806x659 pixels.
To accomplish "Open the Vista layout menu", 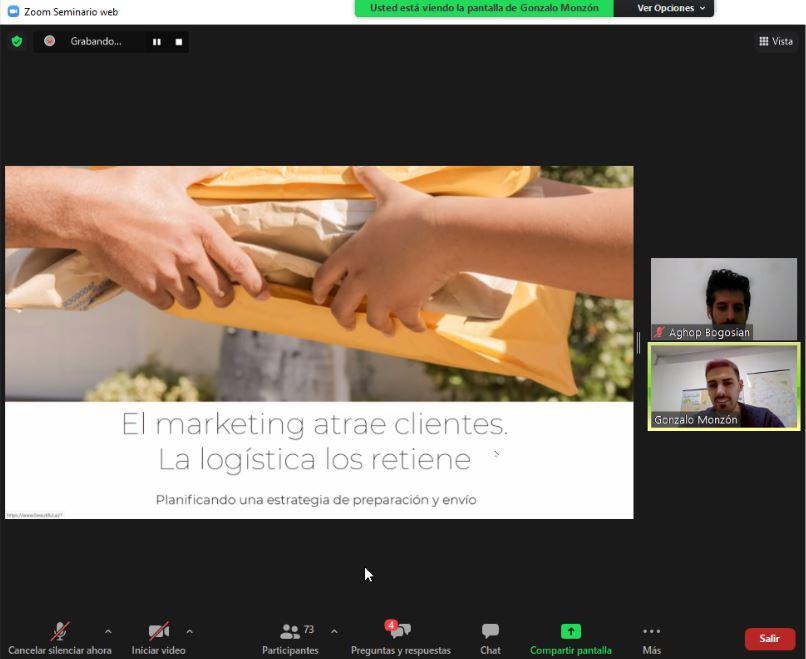I will pos(776,41).
